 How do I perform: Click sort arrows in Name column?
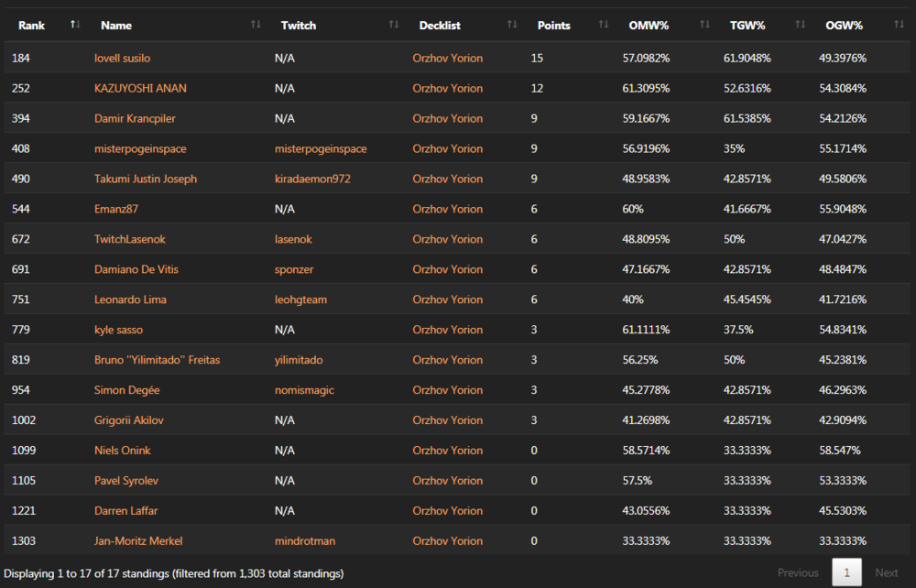[256, 25]
